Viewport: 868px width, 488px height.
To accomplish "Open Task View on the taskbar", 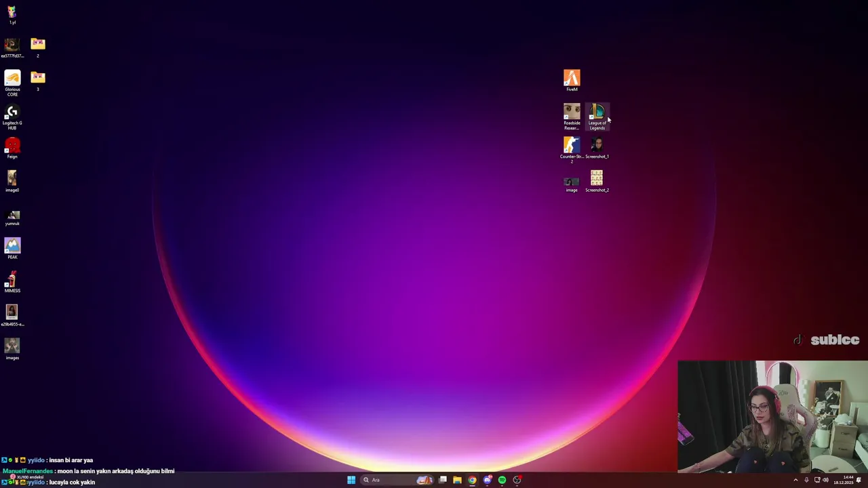I will pos(443,480).
